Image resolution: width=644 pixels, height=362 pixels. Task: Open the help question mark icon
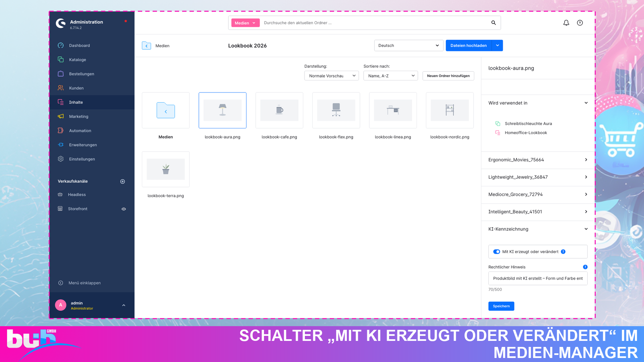click(x=580, y=23)
